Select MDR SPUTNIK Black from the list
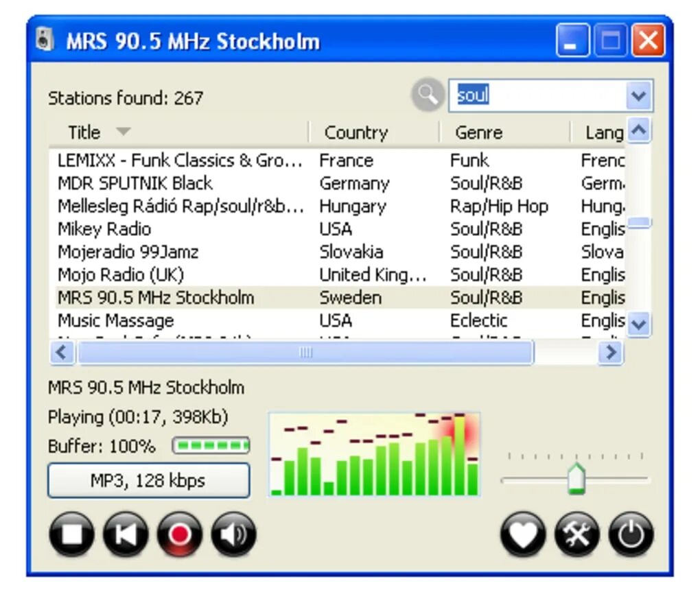Image resolution: width=700 pixels, height=603 pixels. (x=172, y=182)
